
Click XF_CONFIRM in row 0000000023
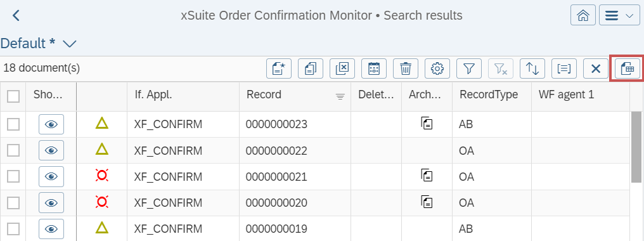(x=168, y=124)
